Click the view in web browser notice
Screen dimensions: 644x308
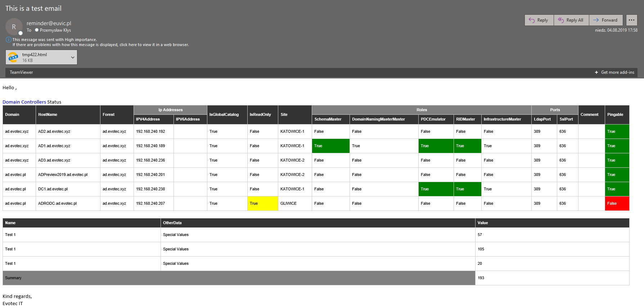(x=101, y=45)
